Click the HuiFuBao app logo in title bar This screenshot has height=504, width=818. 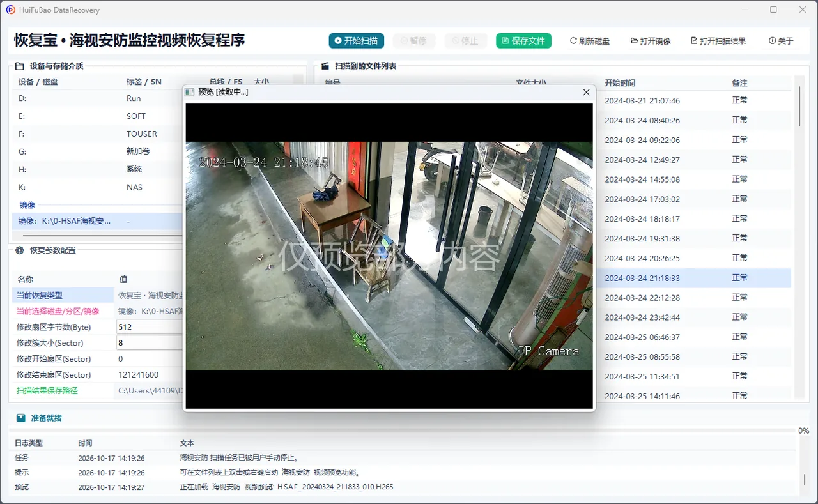(10, 10)
